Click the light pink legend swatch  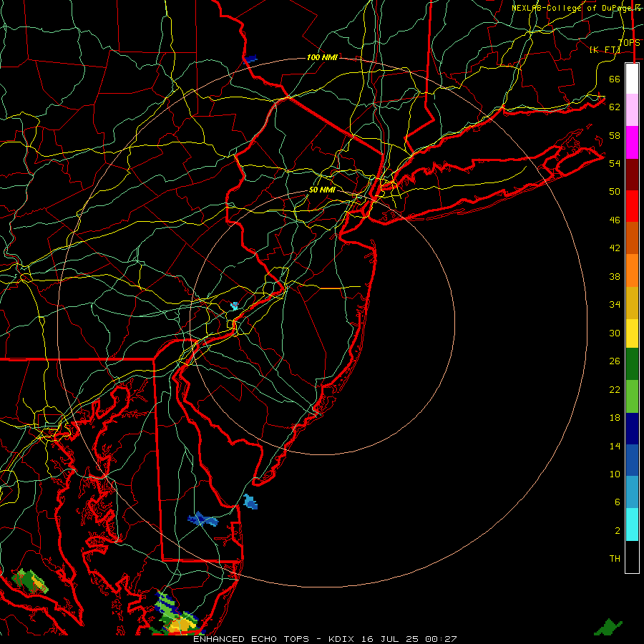tap(632, 110)
